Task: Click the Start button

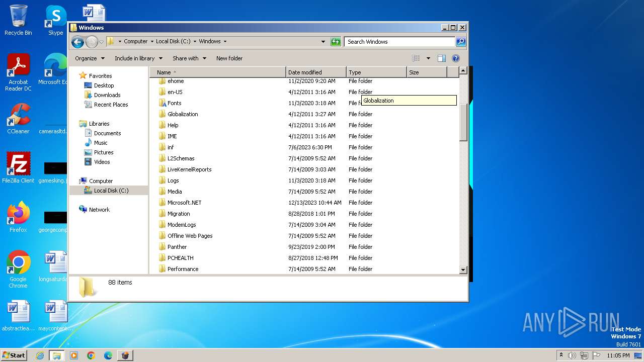Action: pyautogui.click(x=14, y=355)
